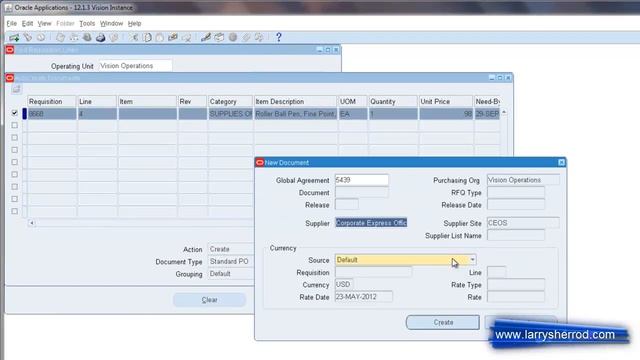Check the checkbox in the second grid row
Image resolution: width=640 pixels, height=360 pixels.
point(15,125)
